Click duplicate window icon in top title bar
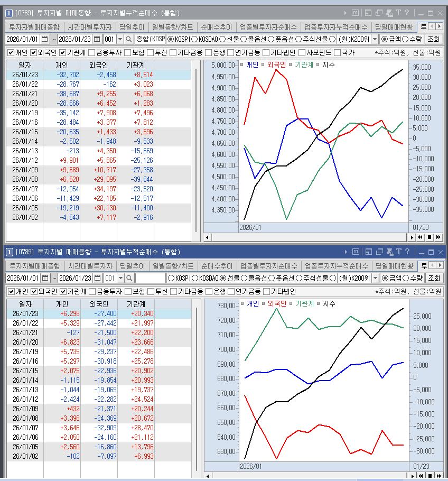Image resolution: width=448 pixels, height=481 pixels. click(x=379, y=13)
